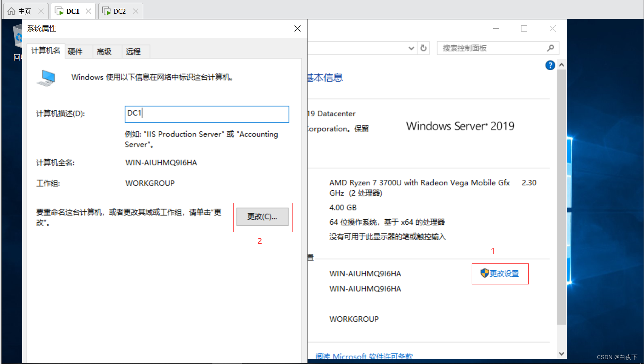The height and width of the screenshot is (364, 644).
Task: Click the 计算机描述 input field
Action: pyautogui.click(x=207, y=114)
